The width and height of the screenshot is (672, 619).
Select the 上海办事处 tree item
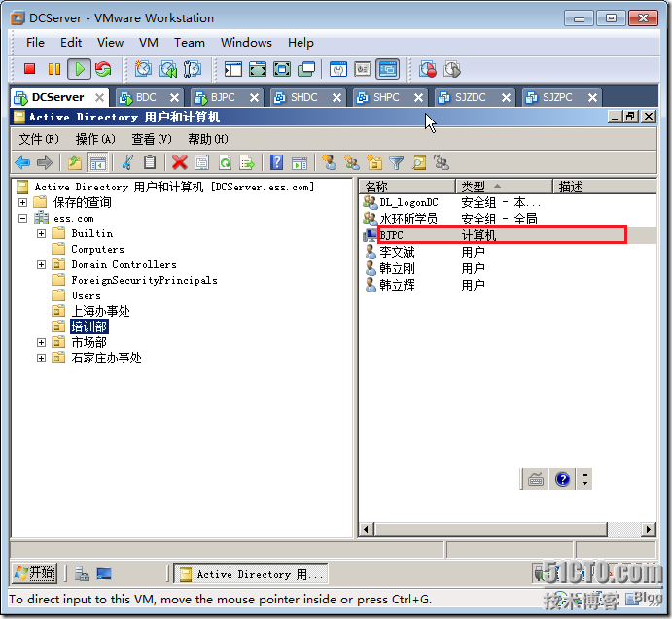tap(100, 311)
